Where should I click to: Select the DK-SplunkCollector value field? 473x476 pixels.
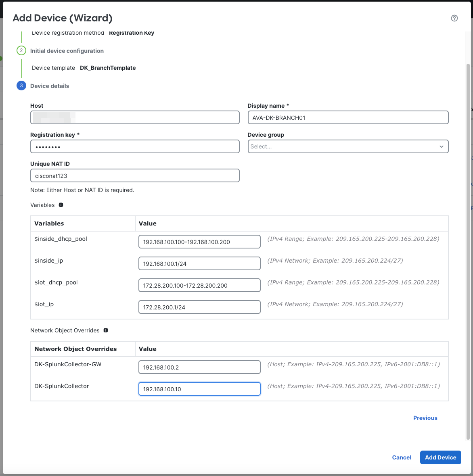[x=199, y=389]
